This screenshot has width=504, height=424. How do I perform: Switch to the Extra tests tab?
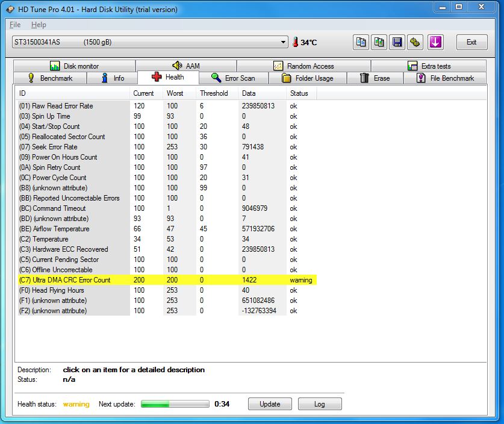tap(429, 66)
